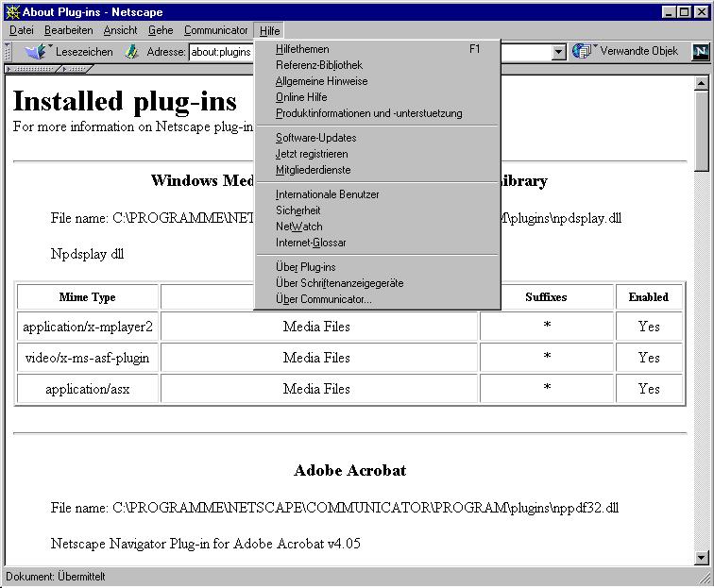Open the Ansicht menu
This screenshot has height=588, width=714.
[x=120, y=30]
